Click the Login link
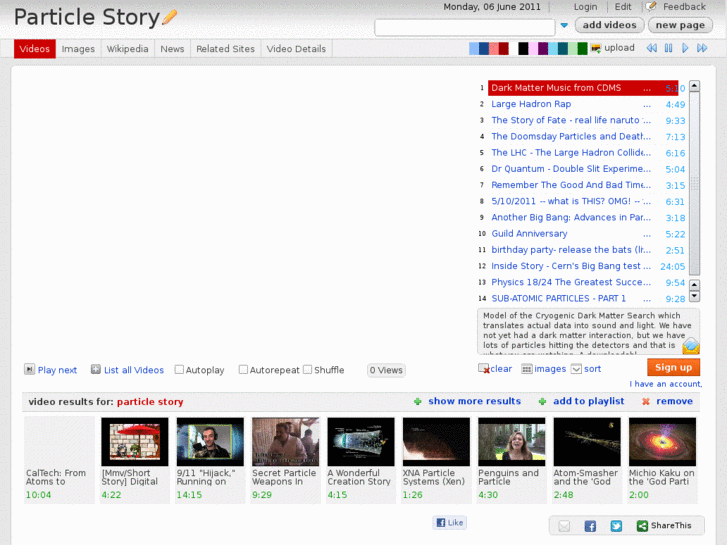Image resolution: width=727 pixels, height=545 pixels. [585, 7]
